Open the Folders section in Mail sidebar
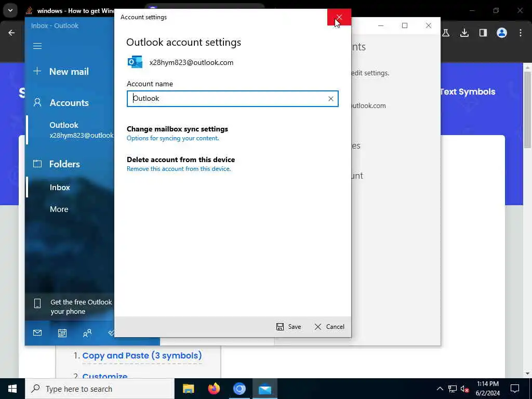The width and height of the screenshot is (532, 399). click(x=57, y=164)
